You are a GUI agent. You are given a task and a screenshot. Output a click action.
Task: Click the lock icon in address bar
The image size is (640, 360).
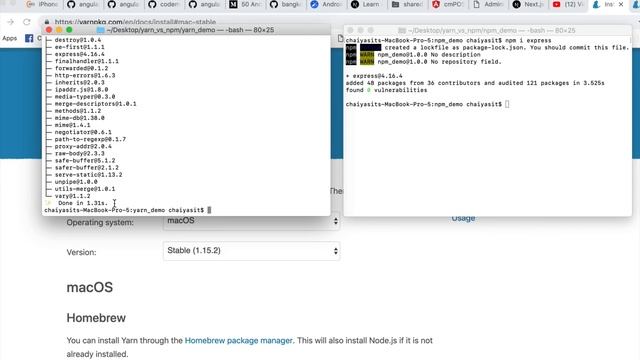47,22
